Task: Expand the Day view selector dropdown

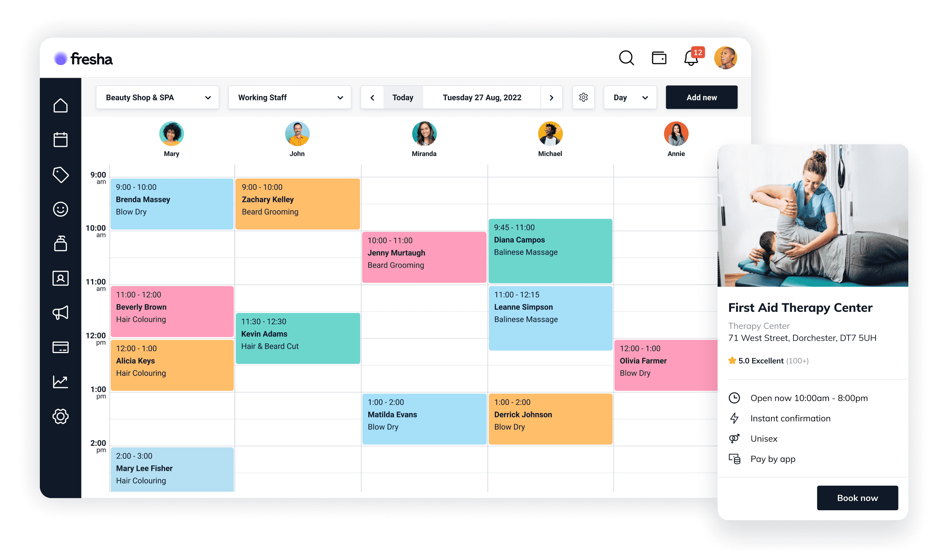Action: click(629, 97)
